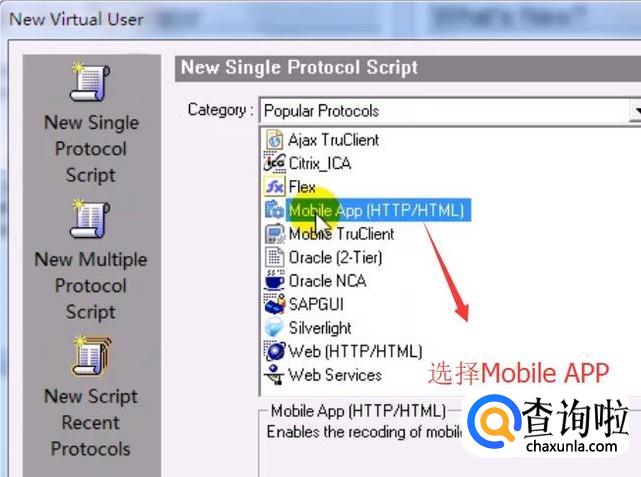Click the Mobile App description text box
The image size is (641, 477).
coord(450,443)
